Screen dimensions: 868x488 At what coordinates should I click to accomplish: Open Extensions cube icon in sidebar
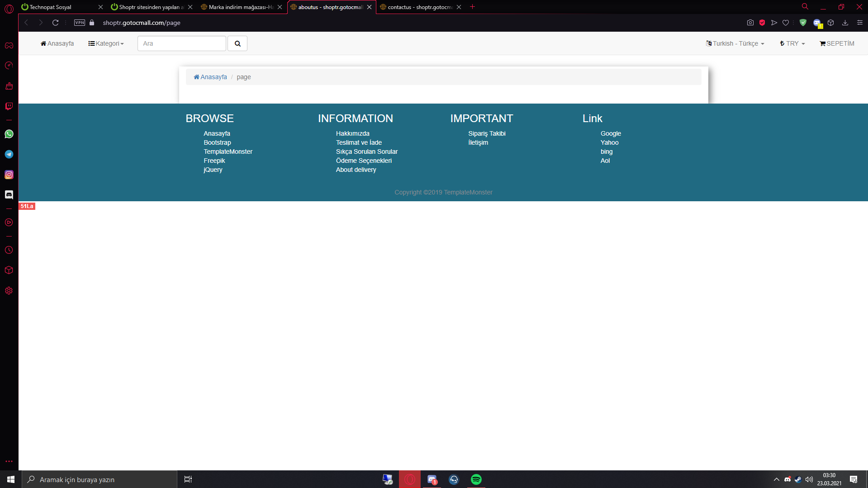9,270
